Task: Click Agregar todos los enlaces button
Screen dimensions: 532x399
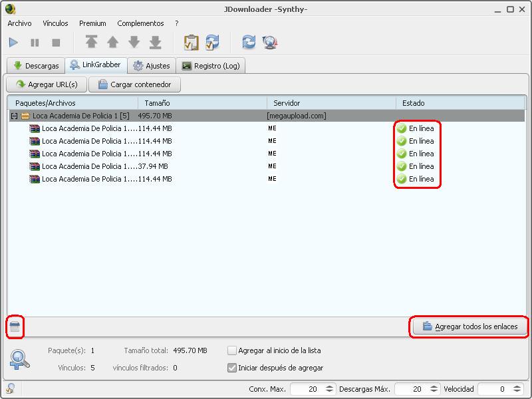Action: pyautogui.click(x=469, y=327)
